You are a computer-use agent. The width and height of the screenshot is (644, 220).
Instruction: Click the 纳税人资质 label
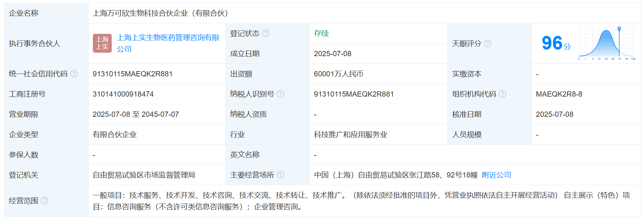(x=249, y=114)
